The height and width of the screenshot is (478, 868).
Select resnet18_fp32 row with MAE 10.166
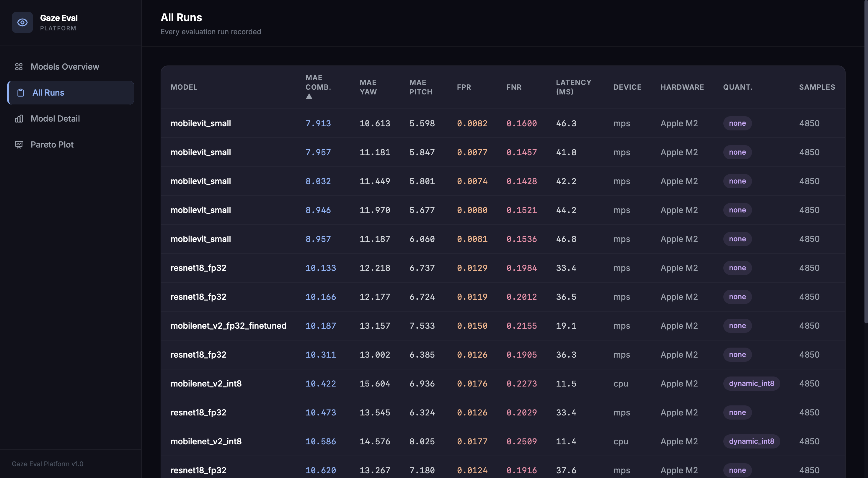point(503,297)
